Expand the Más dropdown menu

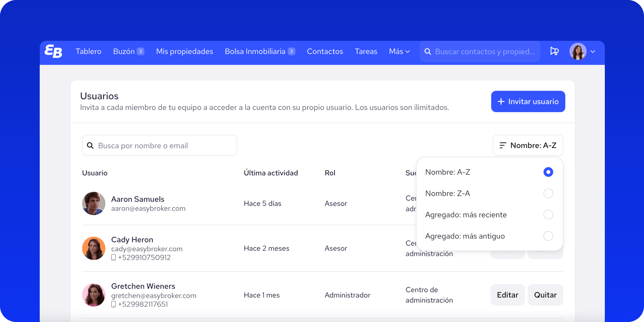pyautogui.click(x=400, y=51)
